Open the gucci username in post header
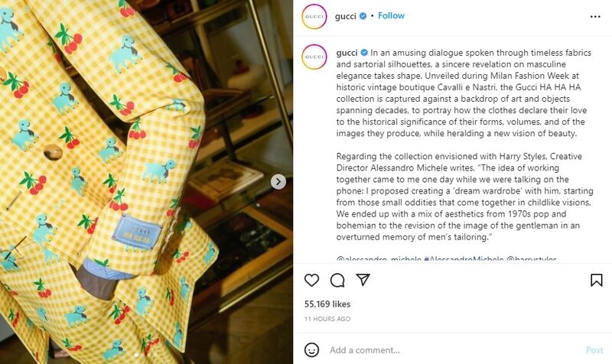The height and width of the screenshot is (364, 612). 346,16
